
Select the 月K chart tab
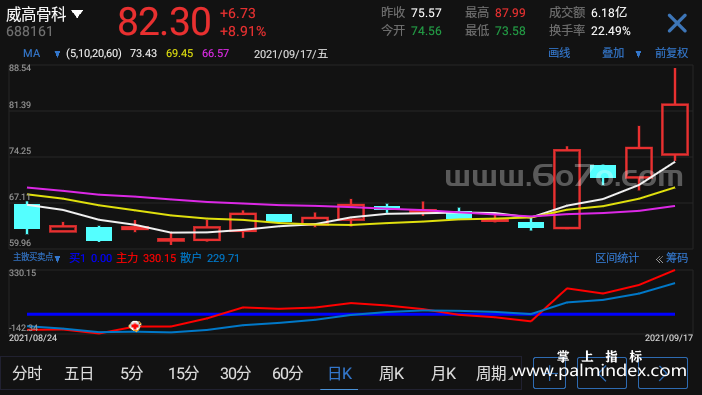[443, 373]
